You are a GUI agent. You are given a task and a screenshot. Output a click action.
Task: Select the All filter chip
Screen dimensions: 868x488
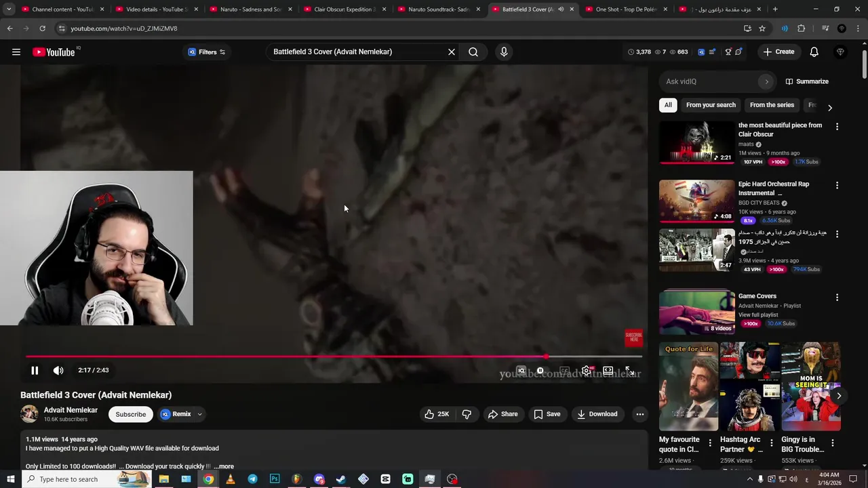[668, 105]
